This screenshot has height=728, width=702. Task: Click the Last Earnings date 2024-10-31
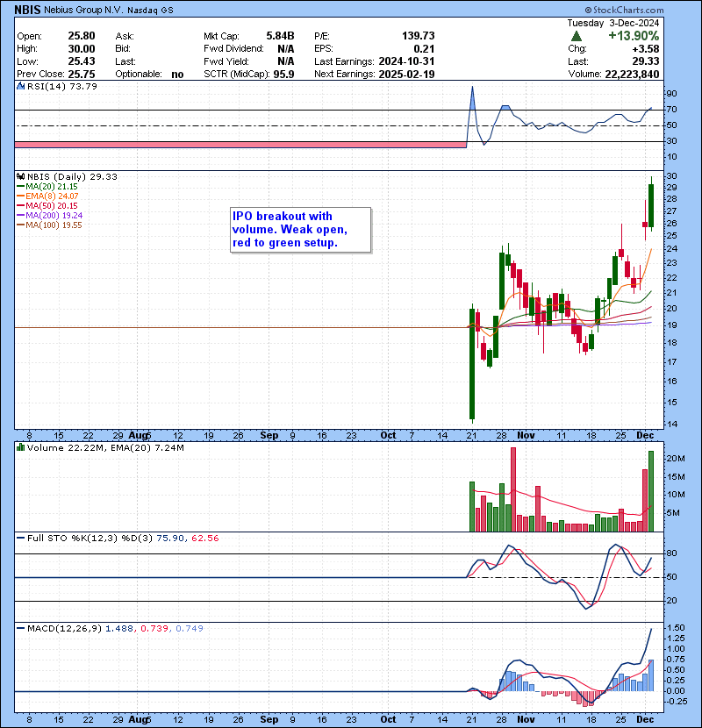click(406, 61)
